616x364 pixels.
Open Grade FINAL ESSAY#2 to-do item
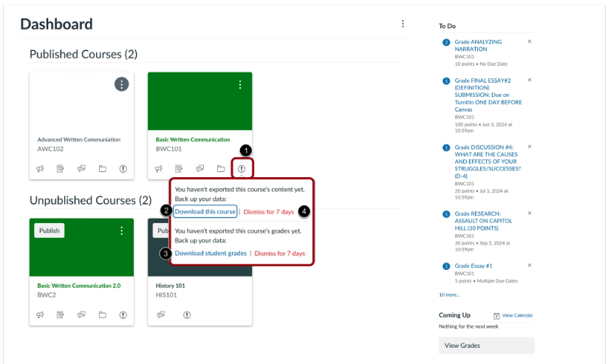pos(488,95)
